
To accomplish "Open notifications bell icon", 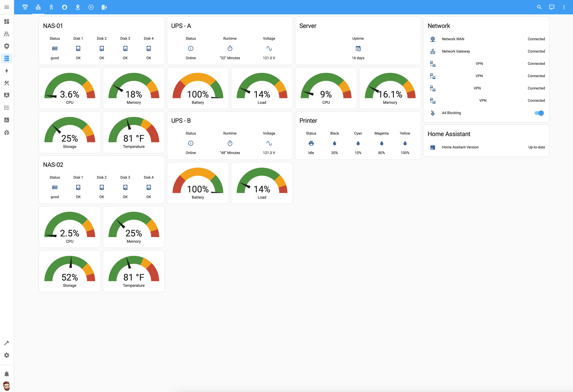I will click(7, 374).
